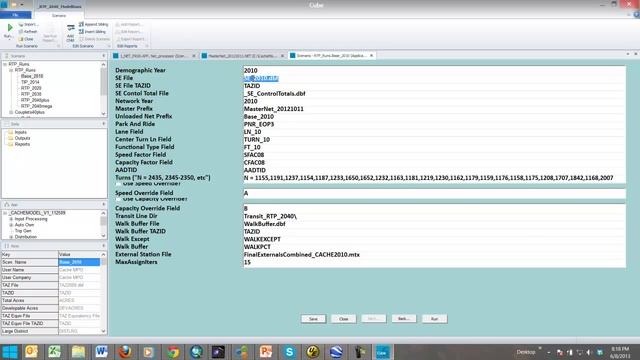
Task: Collapse the nested RTP_Runs child node
Action: point(11,70)
